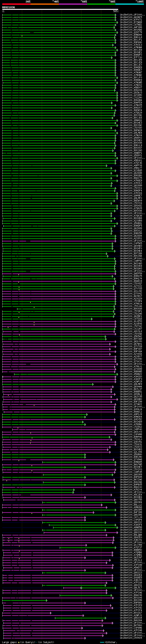
Task: Select hit UniRef100_B7FIS0
Action: pyautogui.click(x=131, y=58)
